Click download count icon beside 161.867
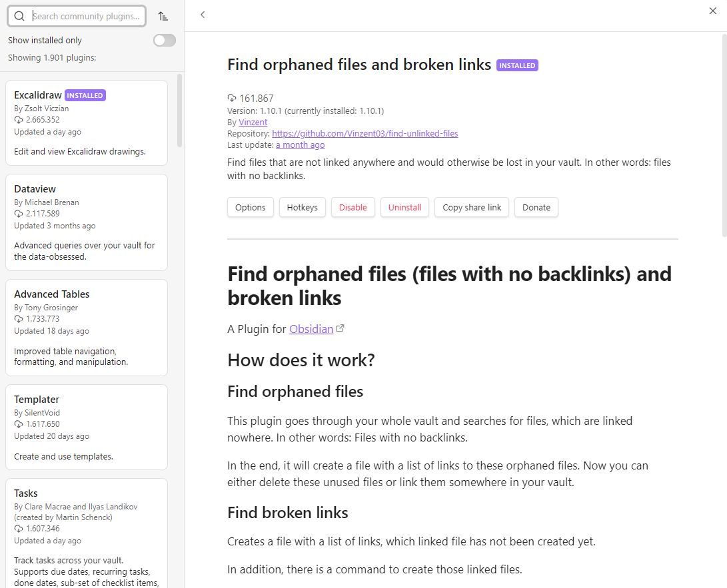The image size is (727, 588). coord(232,98)
